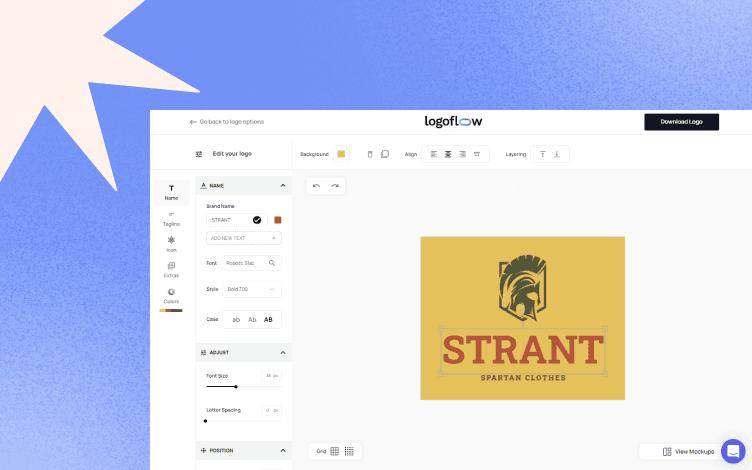This screenshot has height=470, width=752.
Task: Collapse the NAME section chevron
Action: point(283,186)
